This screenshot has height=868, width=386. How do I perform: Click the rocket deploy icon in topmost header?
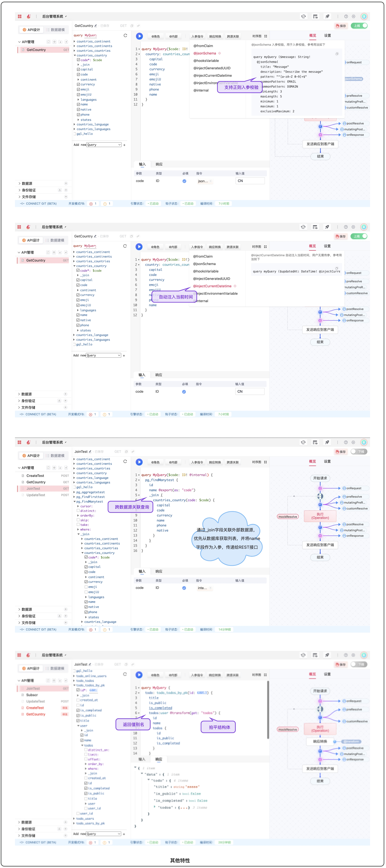(327, 17)
